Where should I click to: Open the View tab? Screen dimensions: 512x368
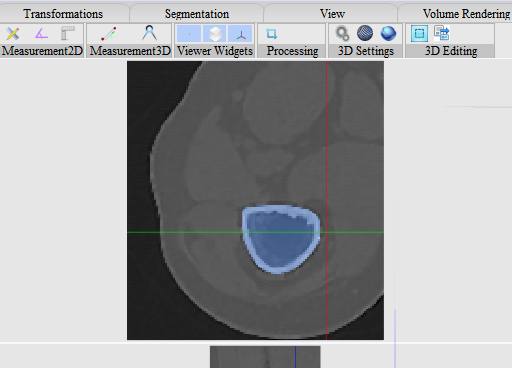332,14
